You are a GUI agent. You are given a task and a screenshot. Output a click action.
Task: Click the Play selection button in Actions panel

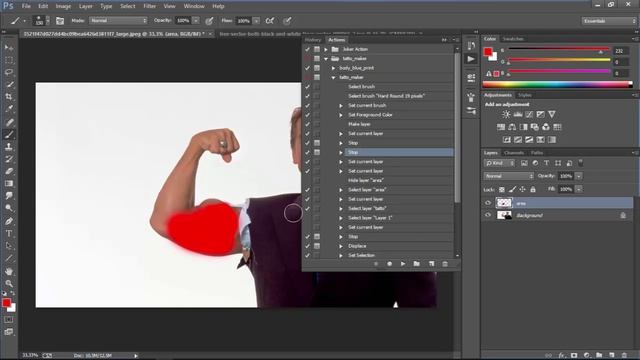click(403, 264)
